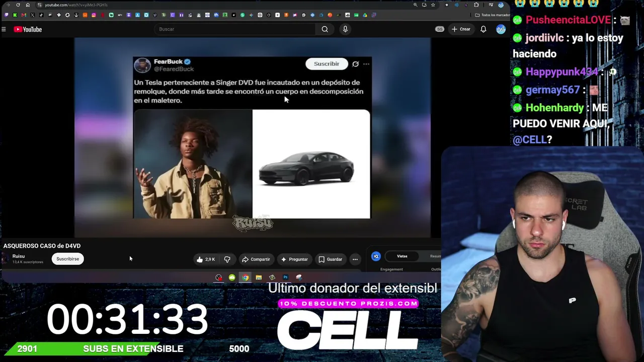The height and width of the screenshot is (362, 644).
Task: Click chat username germay567
Action: pos(553,90)
